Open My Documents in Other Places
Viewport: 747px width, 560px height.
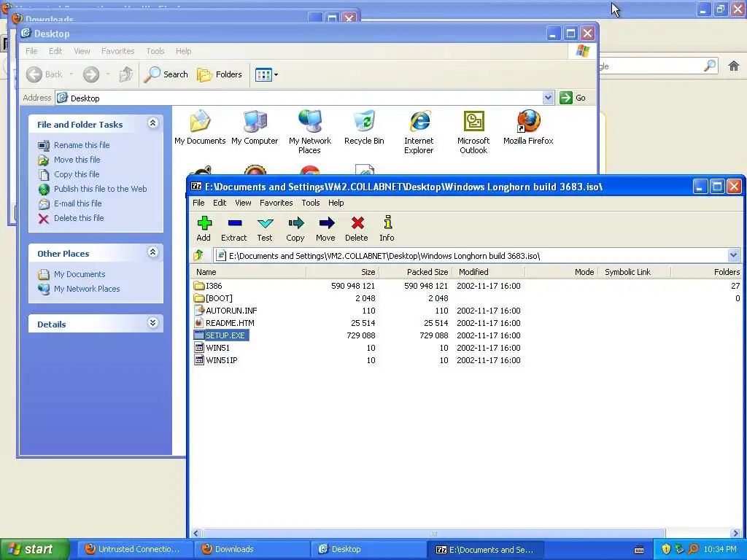point(79,274)
